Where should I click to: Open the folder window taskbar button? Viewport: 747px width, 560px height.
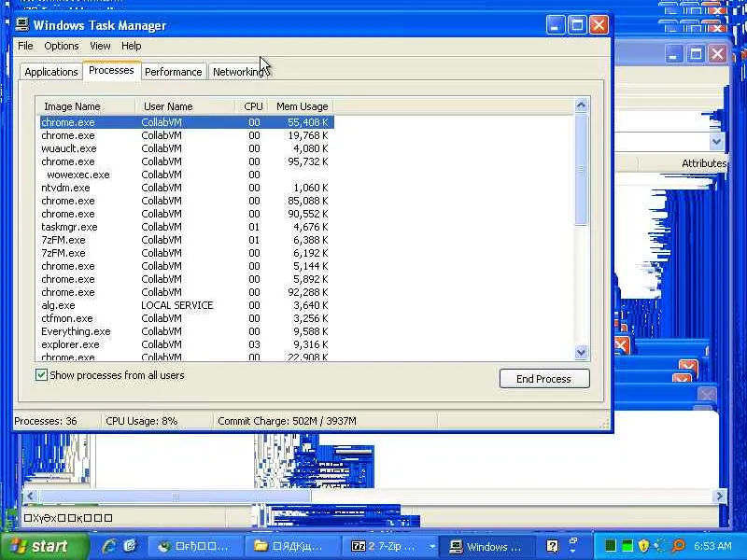(x=291, y=546)
